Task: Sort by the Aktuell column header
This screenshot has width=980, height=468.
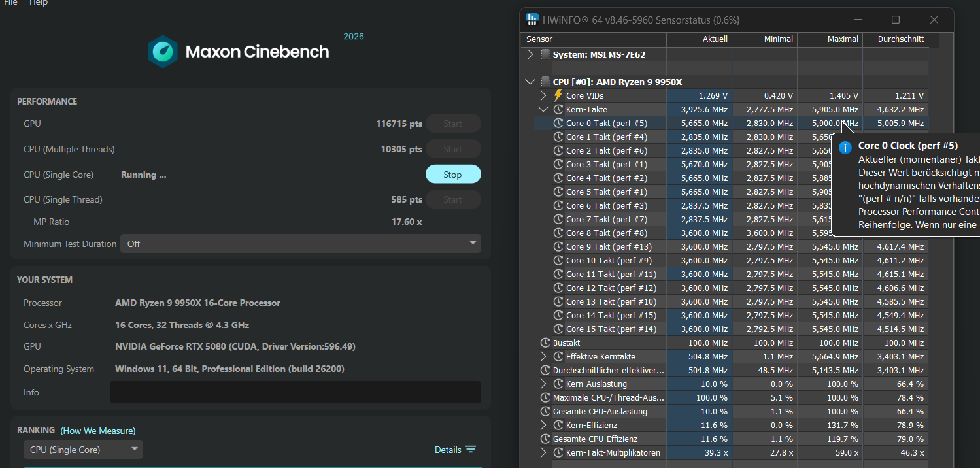Action: [699, 39]
